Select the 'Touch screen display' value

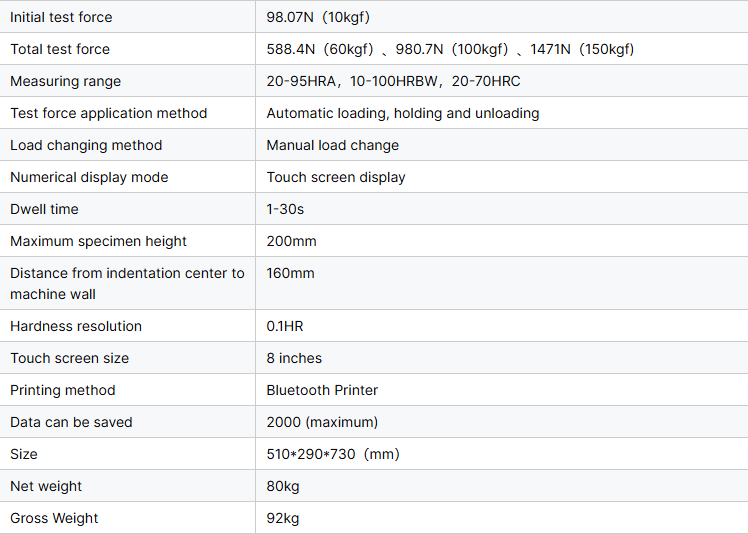336,177
